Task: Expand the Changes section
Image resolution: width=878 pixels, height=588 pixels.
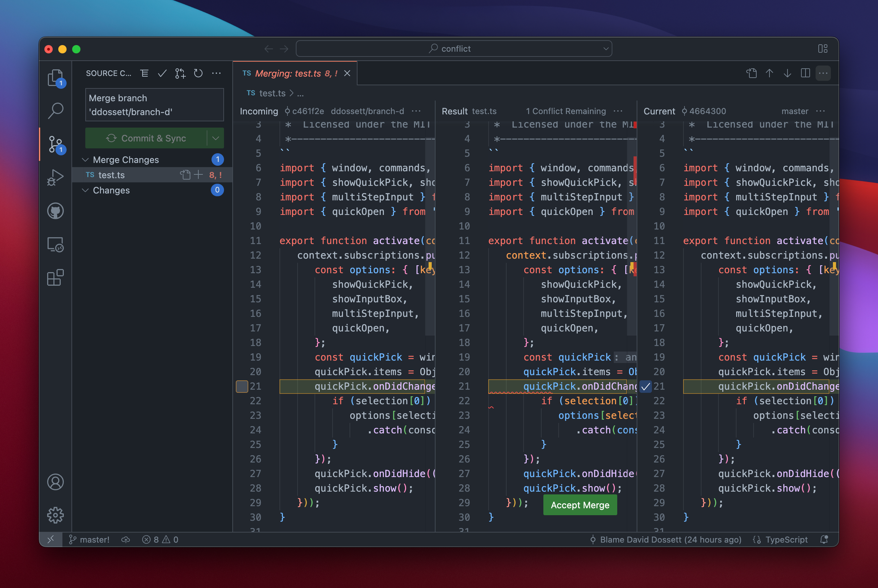Action: pyautogui.click(x=86, y=190)
